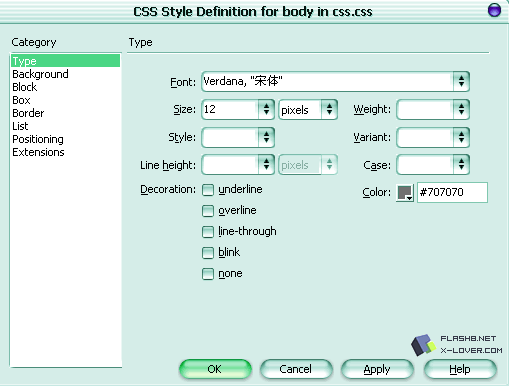Open the Color swatch picker
This screenshot has width=509, height=386.
pyautogui.click(x=405, y=192)
